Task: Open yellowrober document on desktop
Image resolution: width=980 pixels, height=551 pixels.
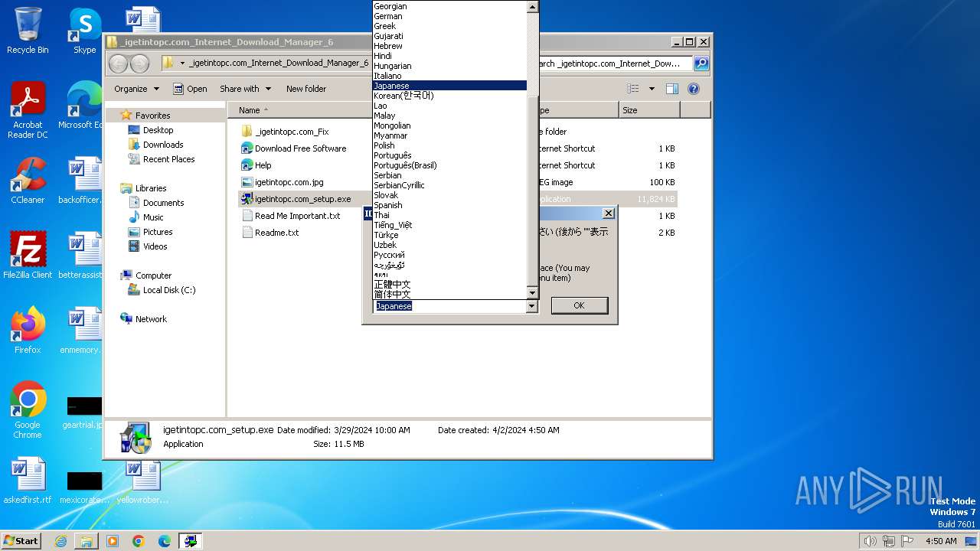Action: coord(142,481)
